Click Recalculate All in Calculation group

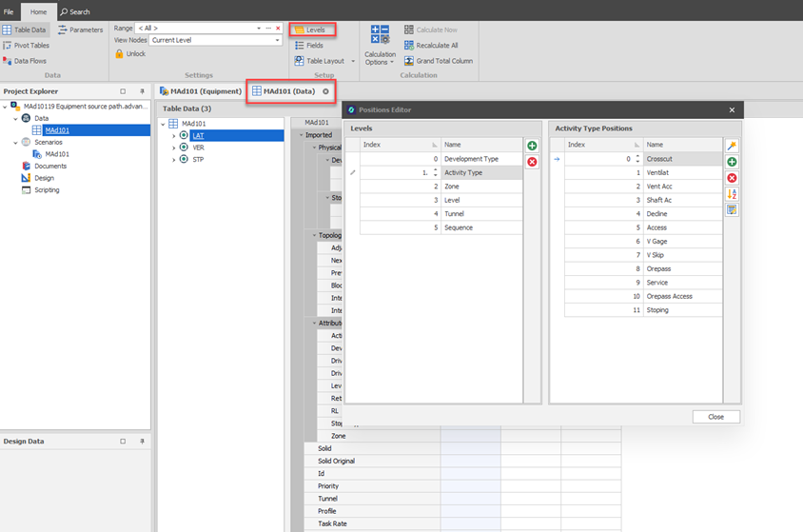(x=436, y=45)
